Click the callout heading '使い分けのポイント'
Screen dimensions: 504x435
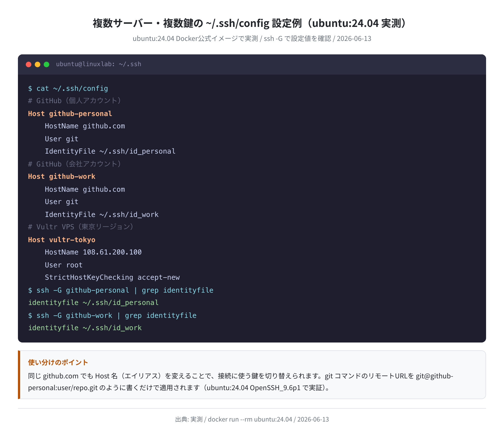(58, 362)
